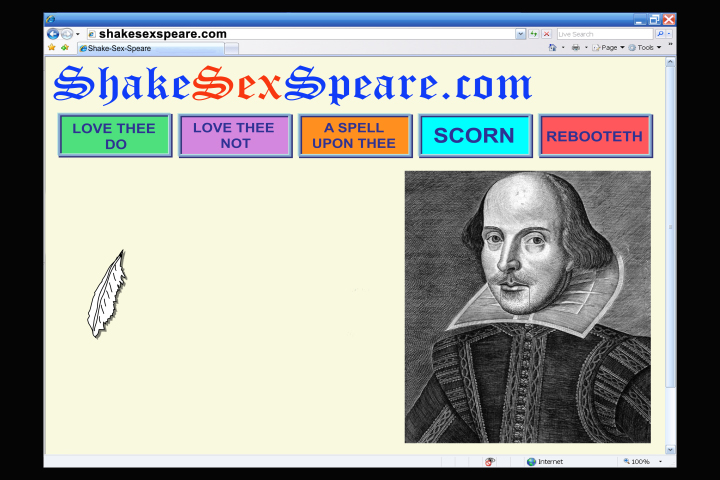This screenshot has width=720, height=480.
Task: Click the ShakeSexSpeare.com title logo
Action: [292, 85]
